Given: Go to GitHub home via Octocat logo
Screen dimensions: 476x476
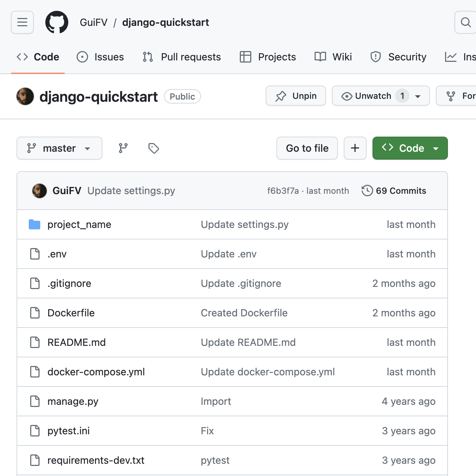Looking at the screenshot, I should (x=57, y=22).
